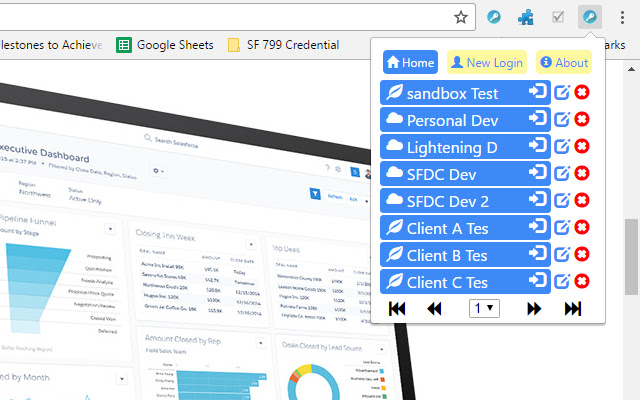
Task: Click the bookmark star in the address bar
Action: [461, 17]
